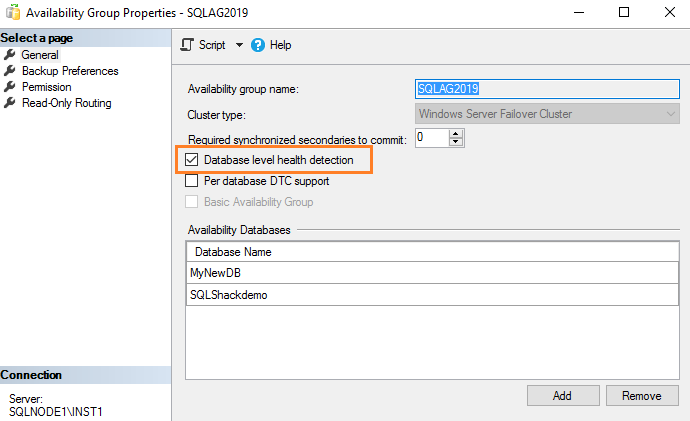Screen dimensions: 690x421
Task: Click the Remove database button
Action: (x=642, y=396)
